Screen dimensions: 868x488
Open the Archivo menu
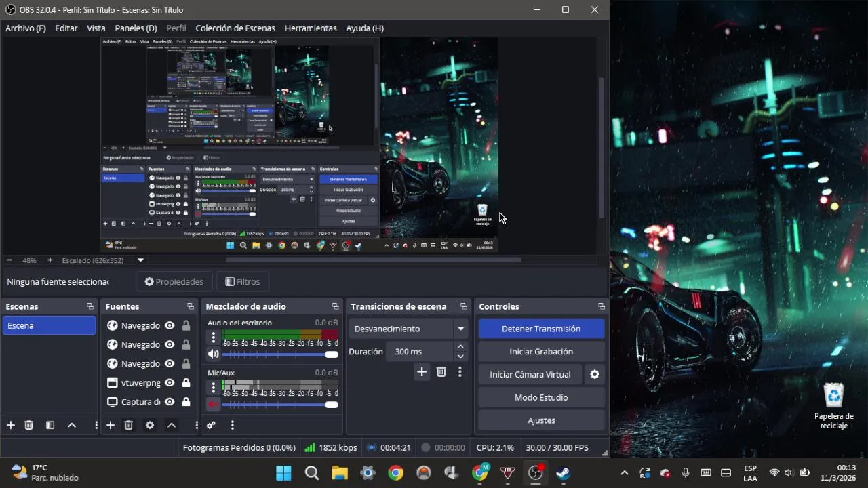pyautogui.click(x=26, y=28)
